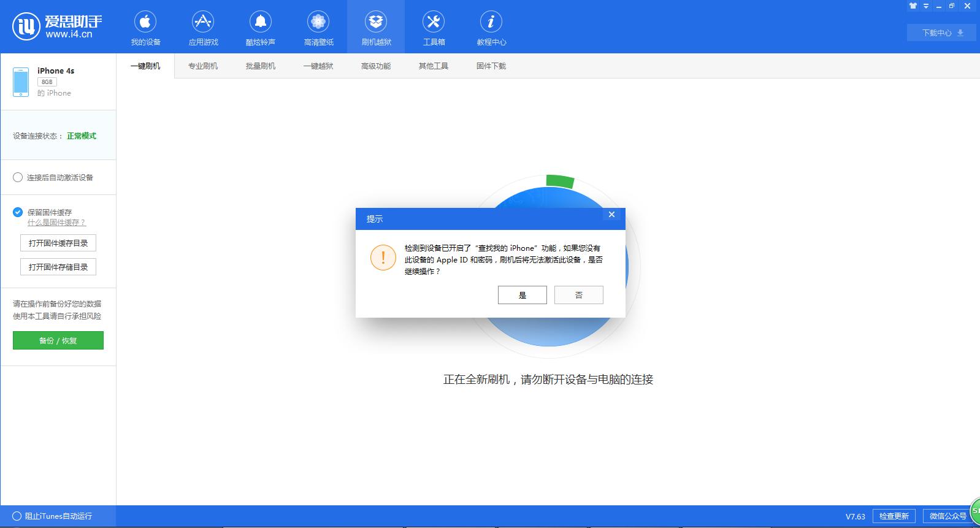980x528 pixels.
Task: Click the green circular badge at bottom right
Action: pos(974,511)
